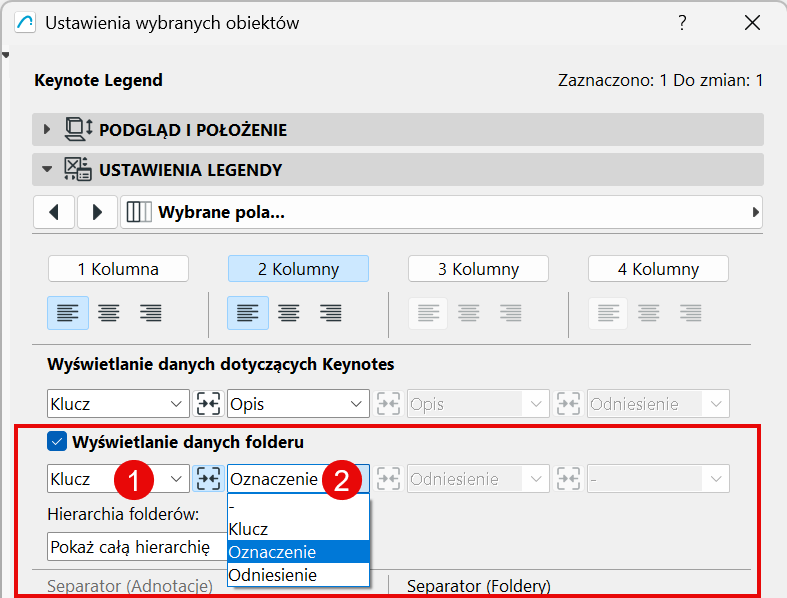The height and width of the screenshot is (598, 787).
Task: Toggle merge icon before folder Odniesienie dropdown
Action: [x=388, y=479]
